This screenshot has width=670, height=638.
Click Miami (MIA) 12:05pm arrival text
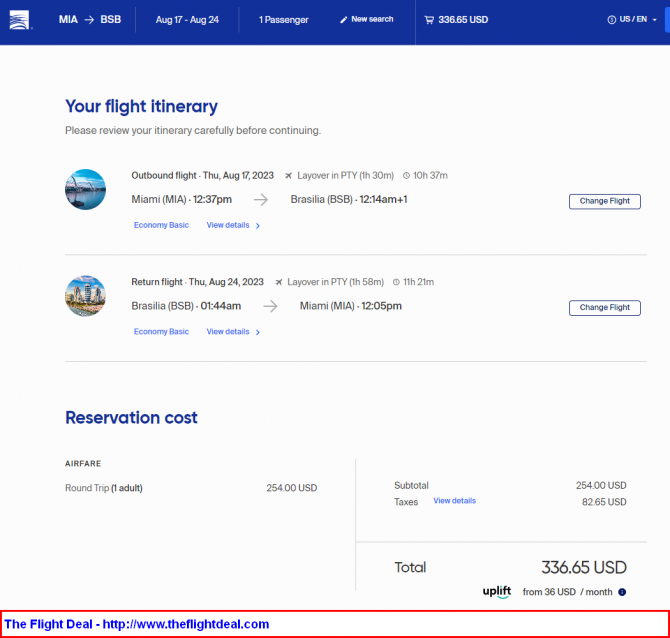point(351,306)
